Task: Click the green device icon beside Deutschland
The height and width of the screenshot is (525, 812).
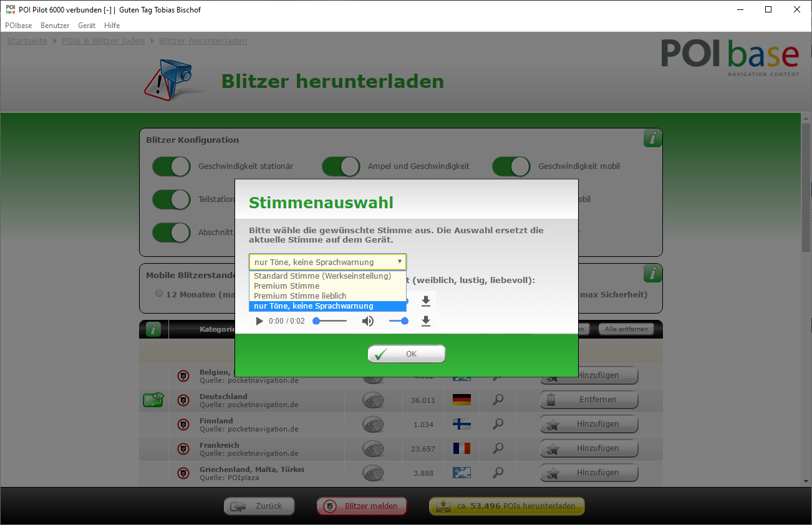Action: coord(153,400)
